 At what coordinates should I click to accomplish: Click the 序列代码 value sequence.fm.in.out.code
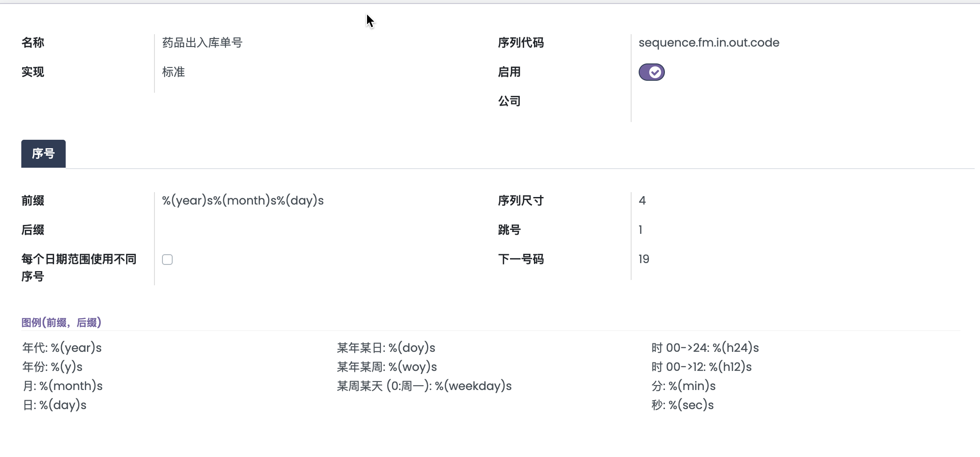pos(709,43)
